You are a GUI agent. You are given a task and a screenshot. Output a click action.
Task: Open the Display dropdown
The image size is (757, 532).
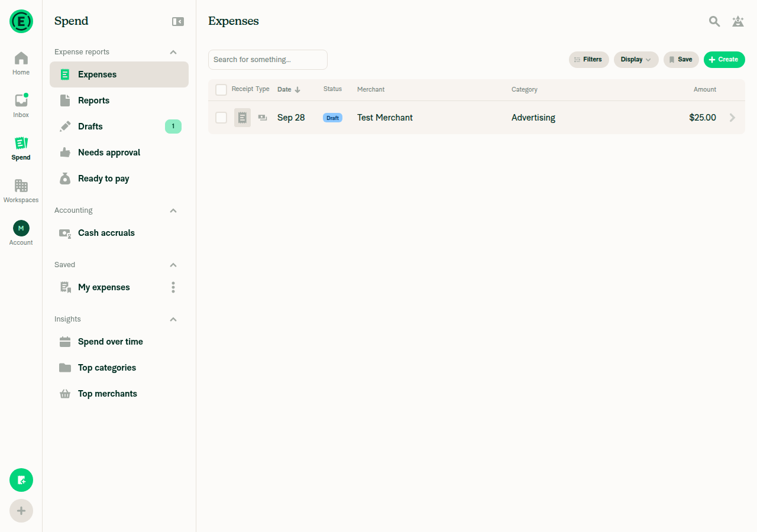[x=636, y=60]
